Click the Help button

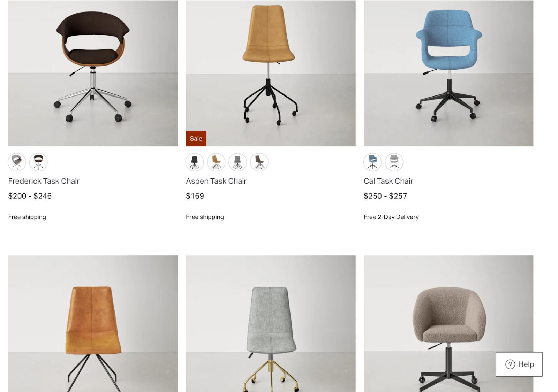[519, 364]
